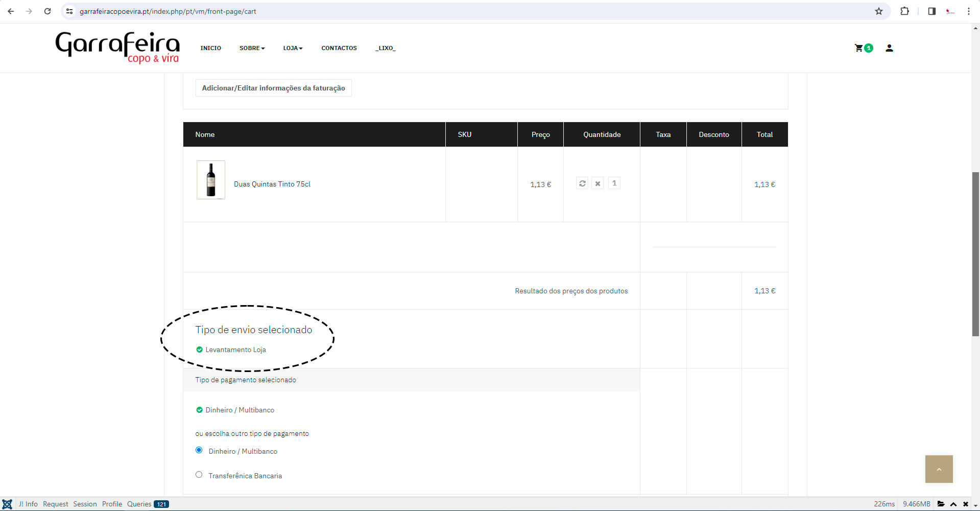Image resolution: width=980 pixels, height=511 pixels.
Task: Click the Garrafeira copo & vira logo
Action: (117, 48)
